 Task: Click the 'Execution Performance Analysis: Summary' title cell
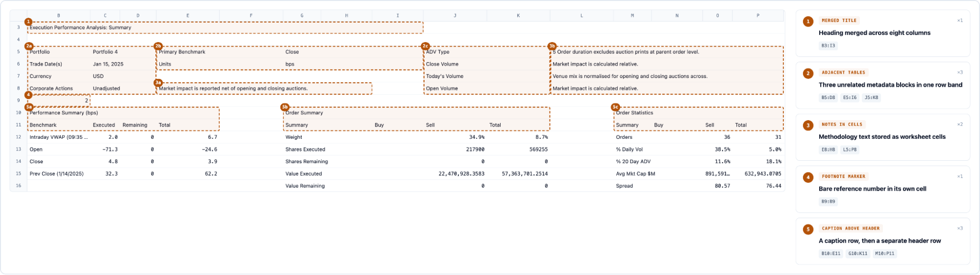225,27
